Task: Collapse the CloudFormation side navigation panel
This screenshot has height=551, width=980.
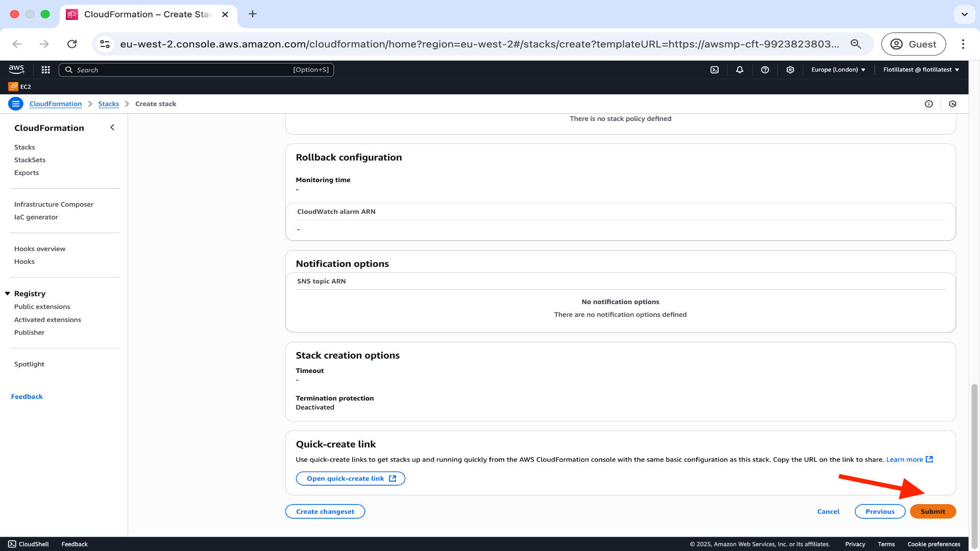Action: tap(112, 128)
